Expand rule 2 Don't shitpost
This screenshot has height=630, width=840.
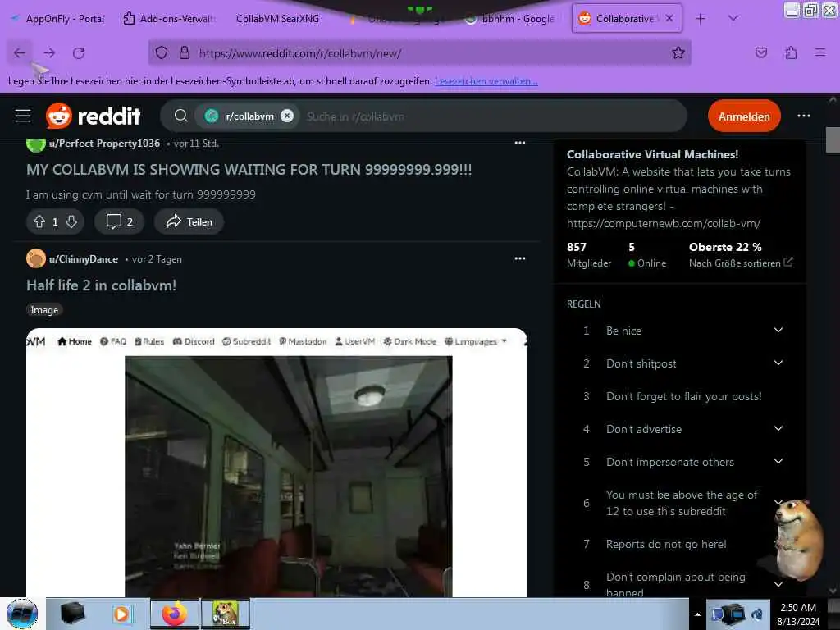tap(778, 363)
